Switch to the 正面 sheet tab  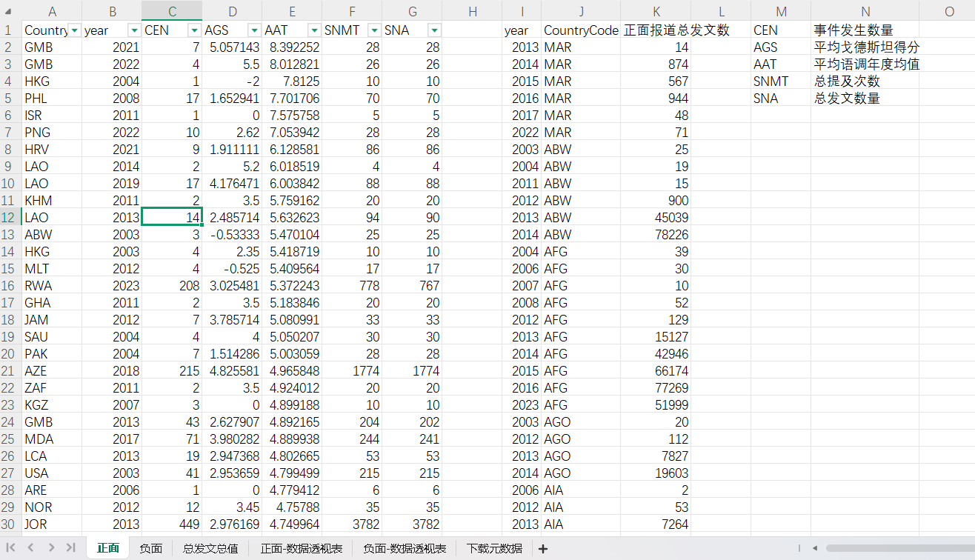108,548
